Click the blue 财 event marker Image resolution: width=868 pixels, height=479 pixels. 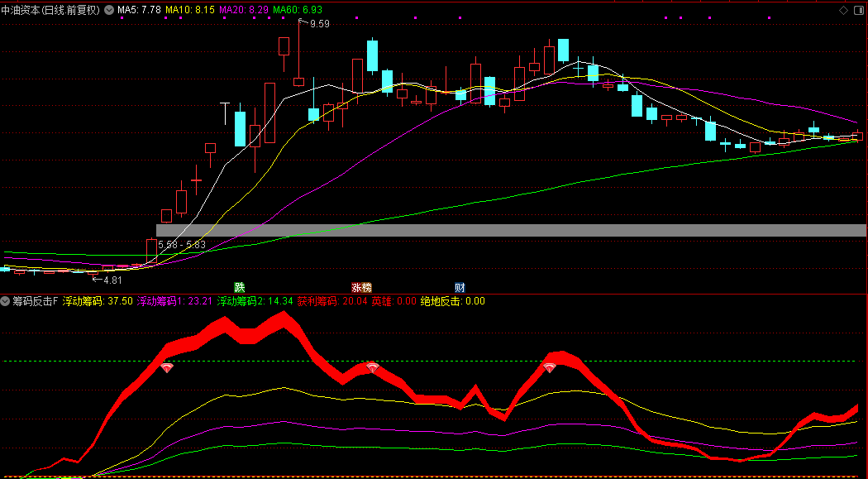pyautogui.click(x=460, y=287)
